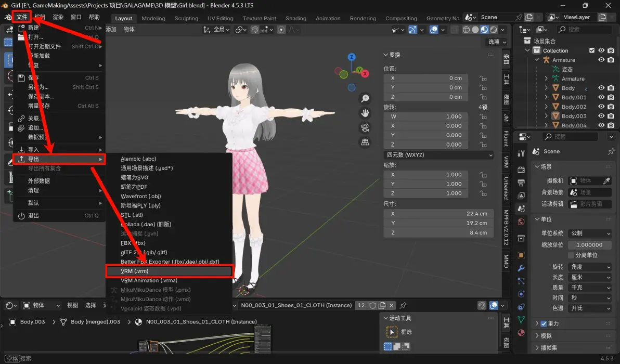
Task: Toggle the camera view gizmo icon
Action: [365, 127]
